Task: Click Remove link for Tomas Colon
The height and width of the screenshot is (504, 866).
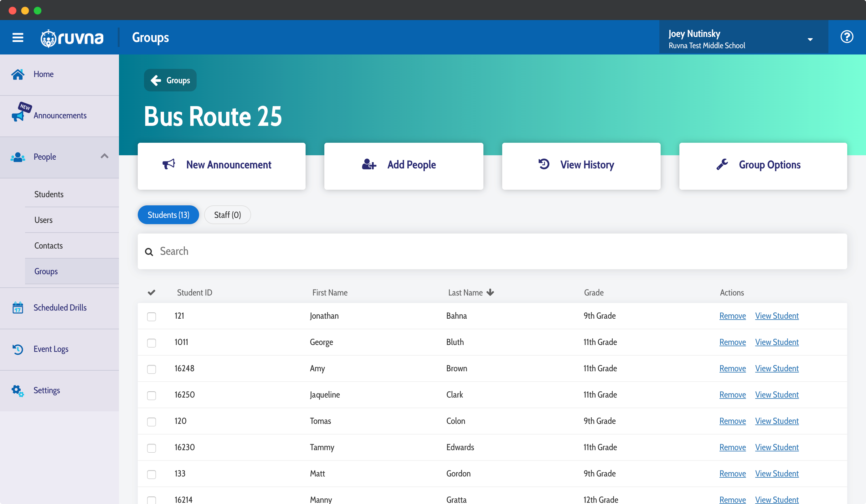Action: pos(733,421)
